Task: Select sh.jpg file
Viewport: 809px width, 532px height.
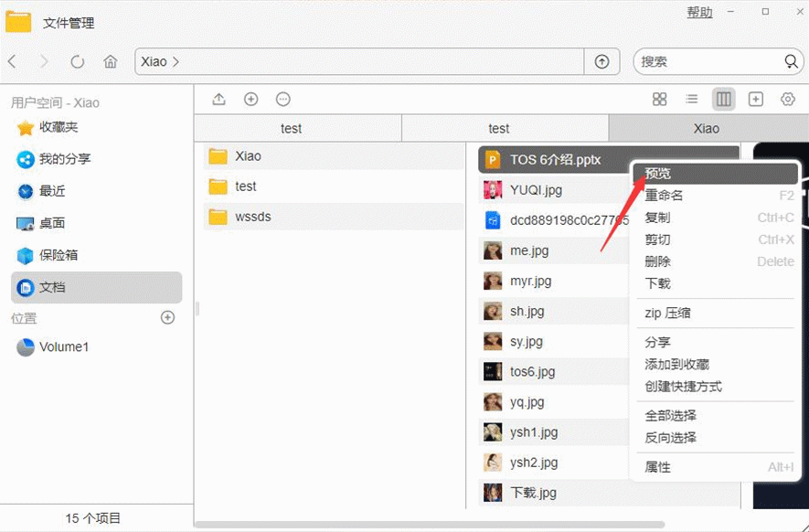Action: 555,311
